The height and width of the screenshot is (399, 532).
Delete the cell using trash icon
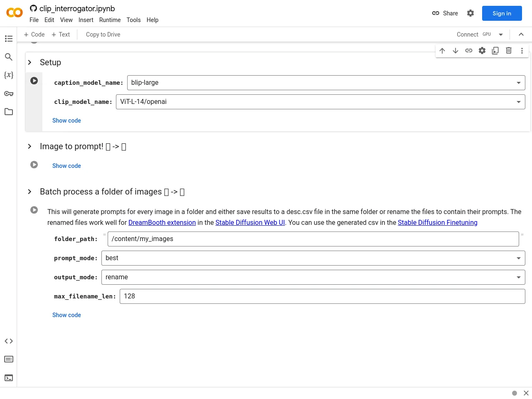point(509,51)
